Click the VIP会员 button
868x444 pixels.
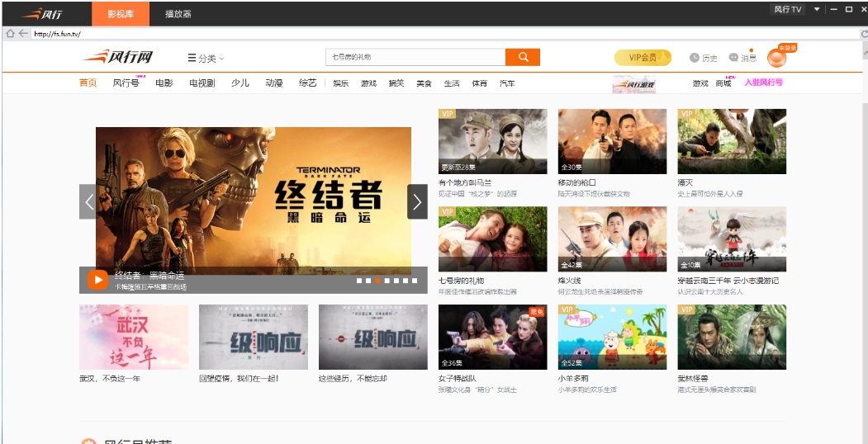643,58
